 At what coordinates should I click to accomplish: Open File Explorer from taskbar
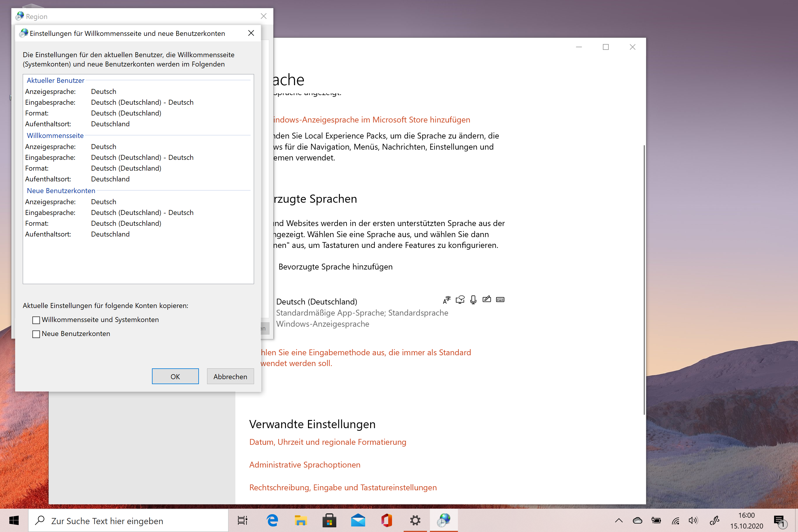[301, 520]
